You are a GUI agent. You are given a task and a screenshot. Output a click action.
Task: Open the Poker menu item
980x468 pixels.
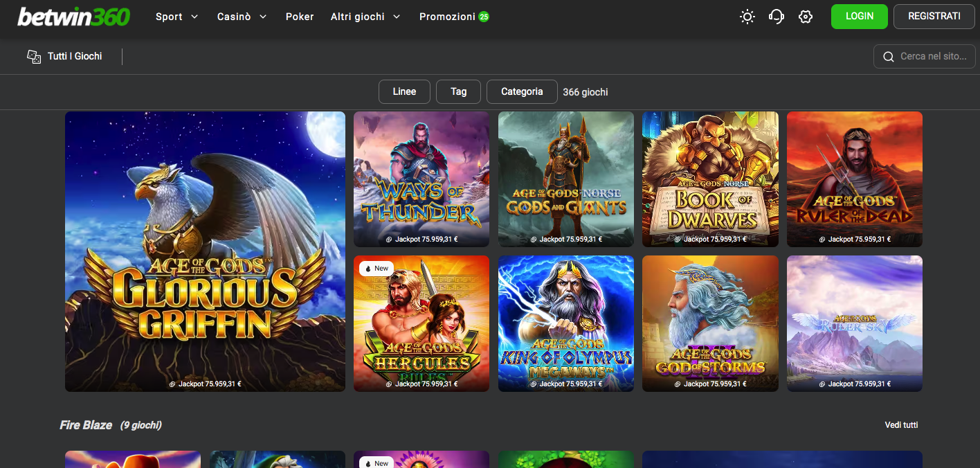300,17
